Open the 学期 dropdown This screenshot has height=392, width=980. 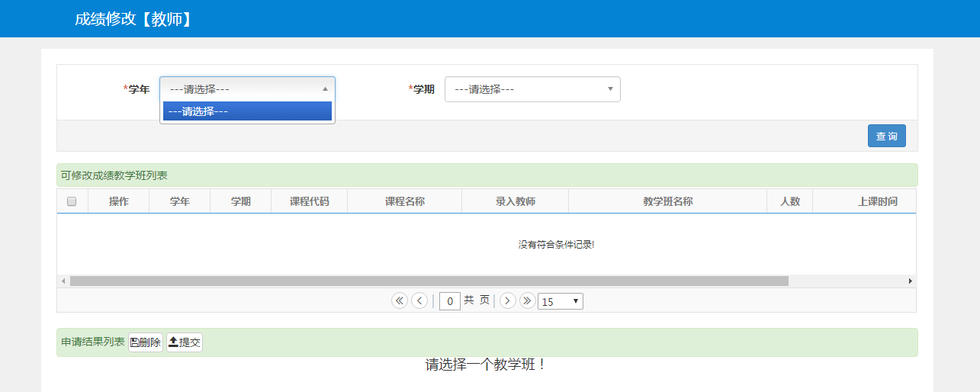[x=532, y=89]
